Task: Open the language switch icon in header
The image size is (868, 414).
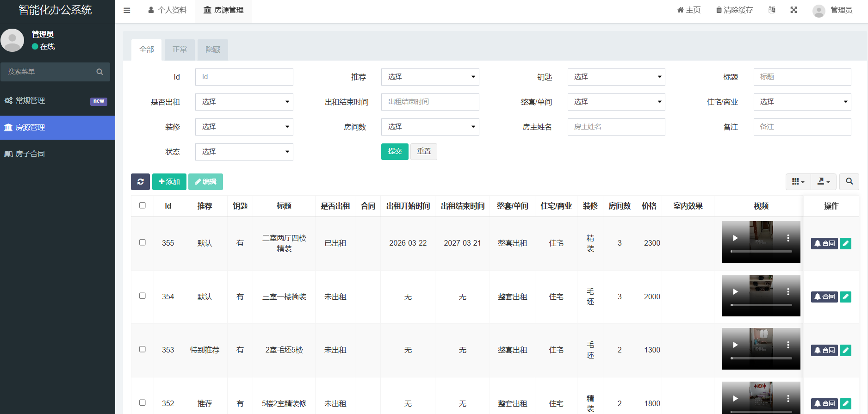Action: 772,10
